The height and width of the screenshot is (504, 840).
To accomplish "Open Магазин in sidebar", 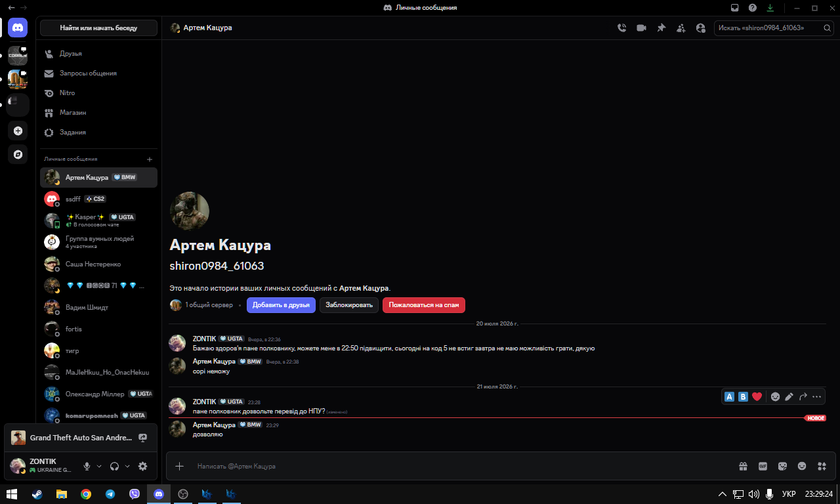I will coord(98,112).
